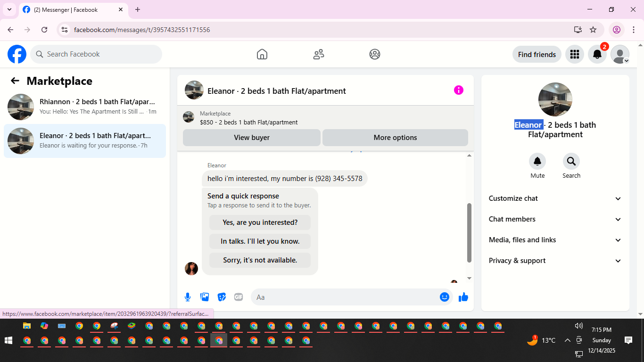This screenshot has height=362, width=644.
Task: Click Eleanor's avatar beside quick responses
Action: pos(191,269)
